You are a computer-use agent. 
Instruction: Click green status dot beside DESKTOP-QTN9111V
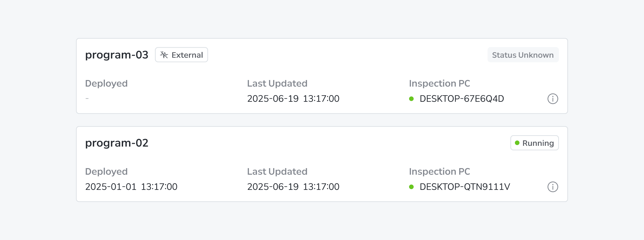tap(411, 187)
